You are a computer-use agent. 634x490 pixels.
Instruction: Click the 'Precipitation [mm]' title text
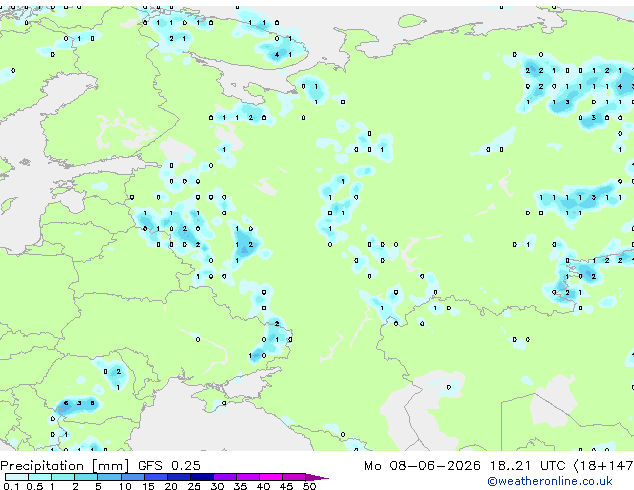[x=64, y=466]
